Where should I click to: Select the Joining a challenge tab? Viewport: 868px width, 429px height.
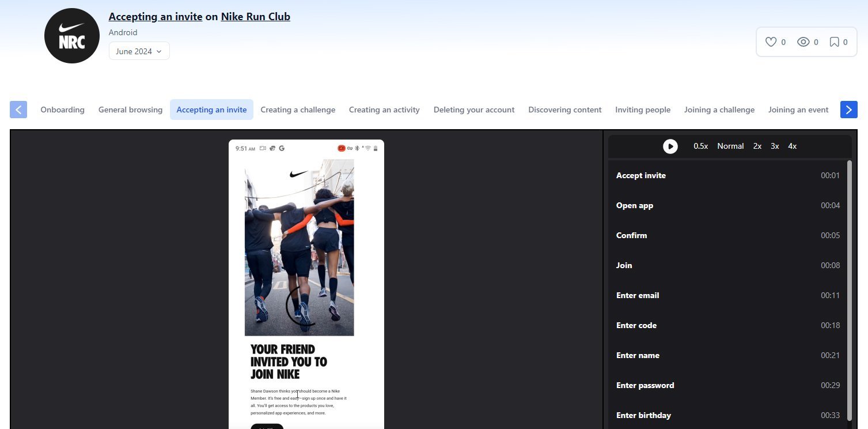[x=719, y=110]
